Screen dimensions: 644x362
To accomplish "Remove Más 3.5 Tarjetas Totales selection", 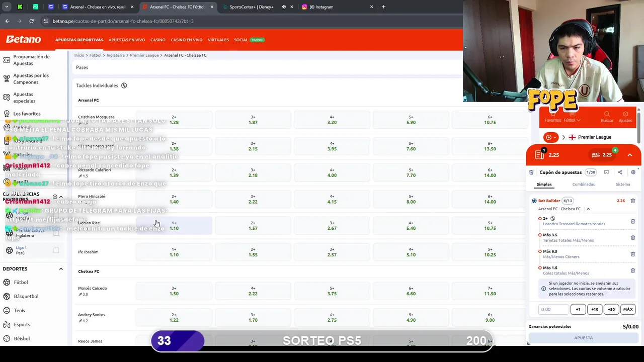I will pyautogui.click(x=633, y=238).
